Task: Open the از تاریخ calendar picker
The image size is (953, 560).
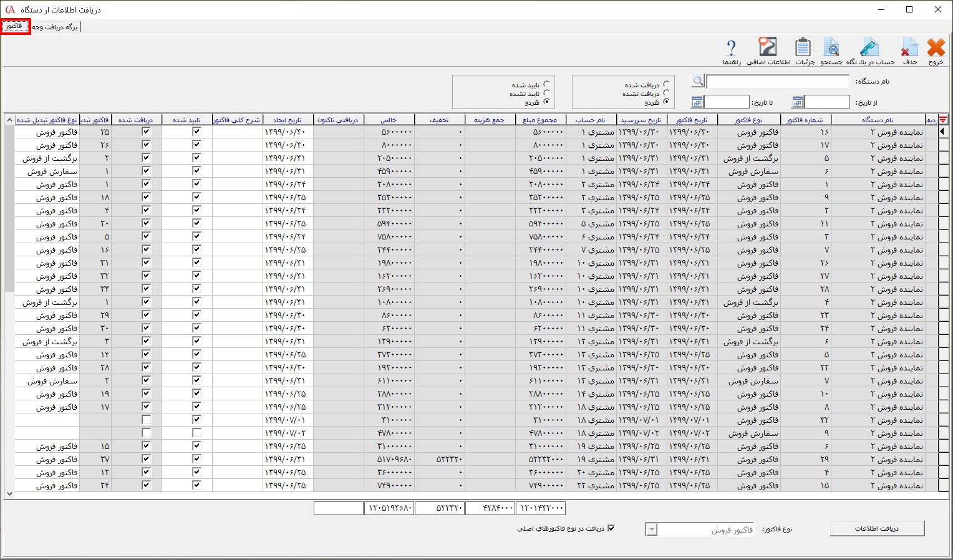Action: pyautogui.click(x=798, y=102)
